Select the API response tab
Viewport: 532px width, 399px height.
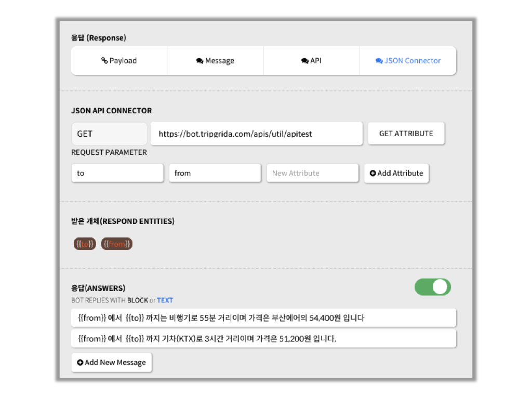pyautogui.click(x=312, y=61)
